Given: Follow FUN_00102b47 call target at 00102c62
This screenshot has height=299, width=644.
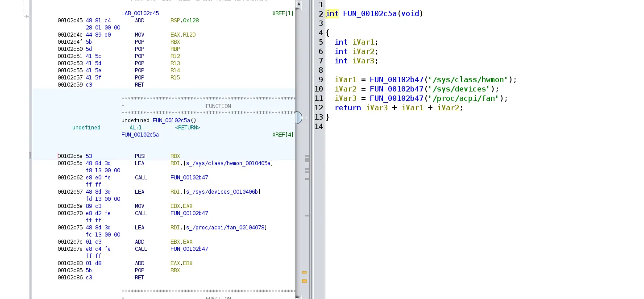Looking at the screenshot, I should pyautogui.click(x=189, y=178).
